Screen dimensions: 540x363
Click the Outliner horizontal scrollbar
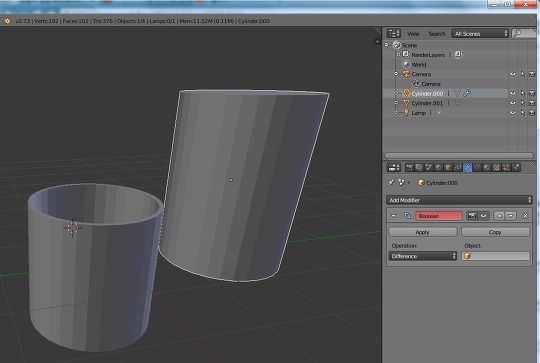click(x=459, y=156)
